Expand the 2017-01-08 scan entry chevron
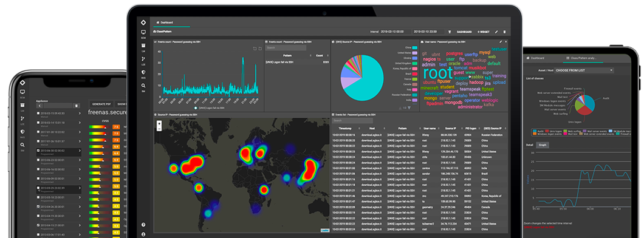This screenshot has width=644, height=238. point(79,133)
